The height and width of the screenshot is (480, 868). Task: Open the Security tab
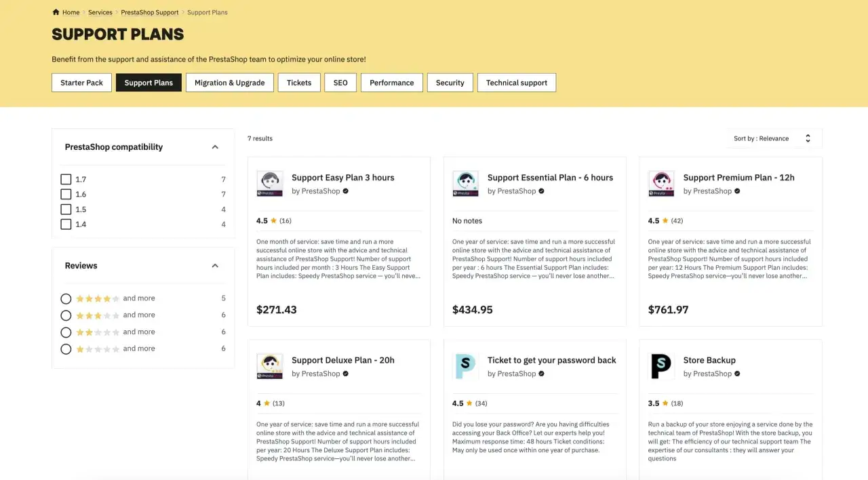[x=450, y=83]
